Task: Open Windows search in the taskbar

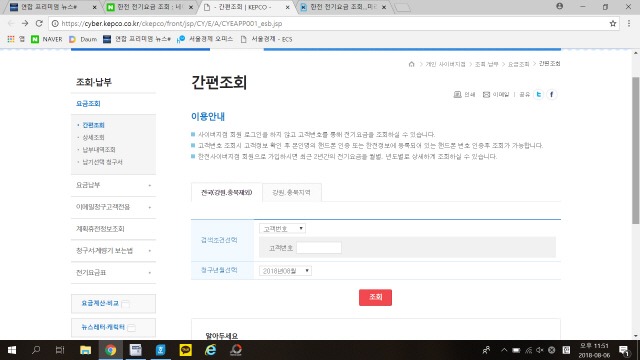Action: 36,350
